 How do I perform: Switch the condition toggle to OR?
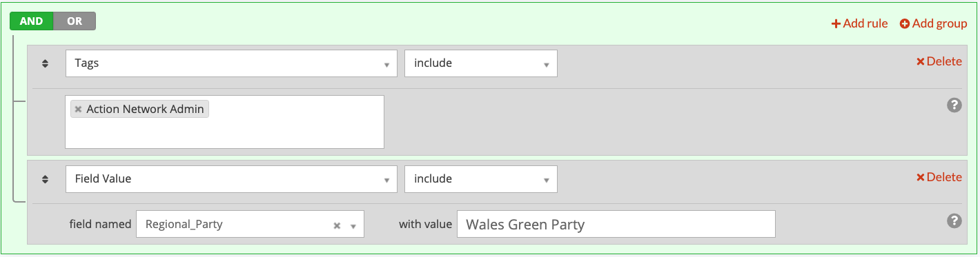tap(75, 21)
